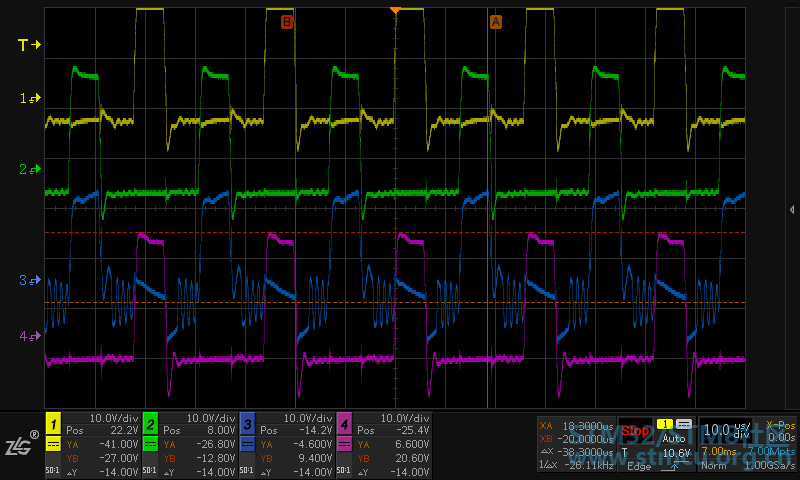
Task: Click channel 1 50:1 probe ratio
Action: 53,470
